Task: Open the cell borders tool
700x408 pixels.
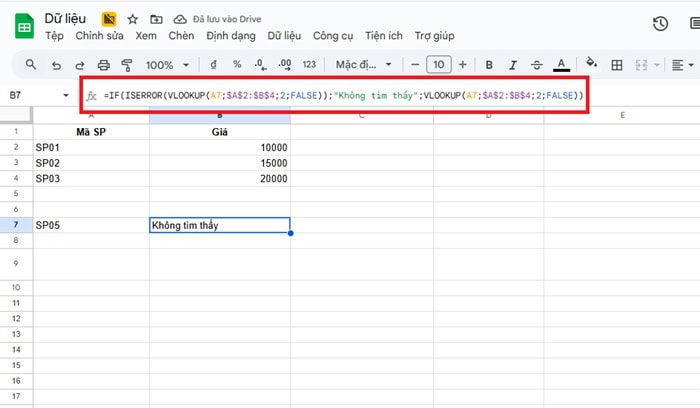Action: pos(617,65)
